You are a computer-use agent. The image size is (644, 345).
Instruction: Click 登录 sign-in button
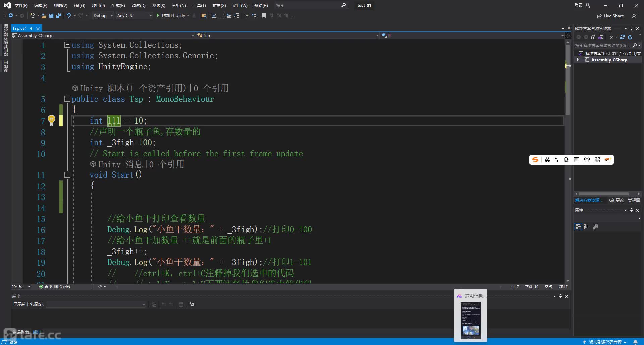[582, 5]
